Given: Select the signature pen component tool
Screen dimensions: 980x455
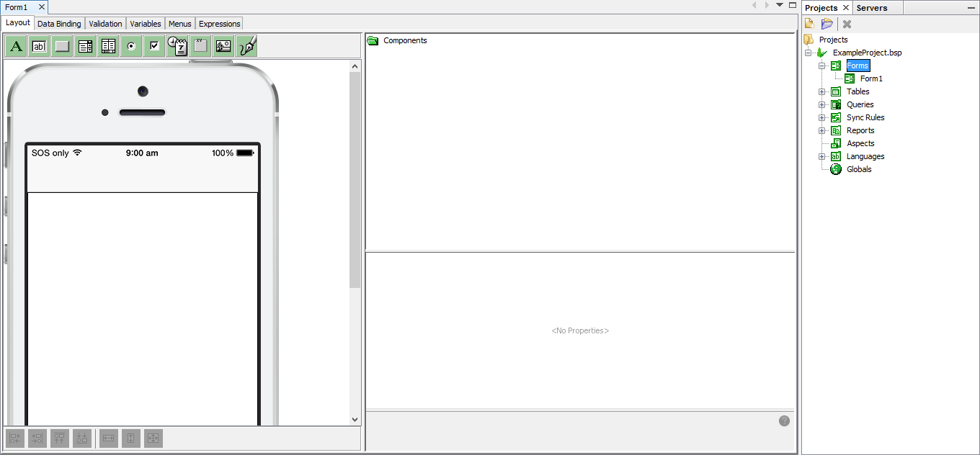Looking at the screenshot, I should tap(247, 46).
